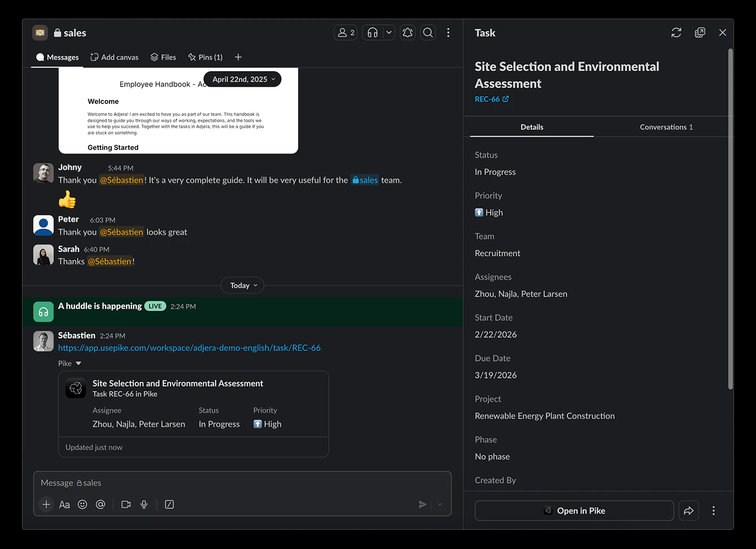Click the Open in Pike button
Image resolution: width=756 pixels, height=549 pixels.
(574, 510)
